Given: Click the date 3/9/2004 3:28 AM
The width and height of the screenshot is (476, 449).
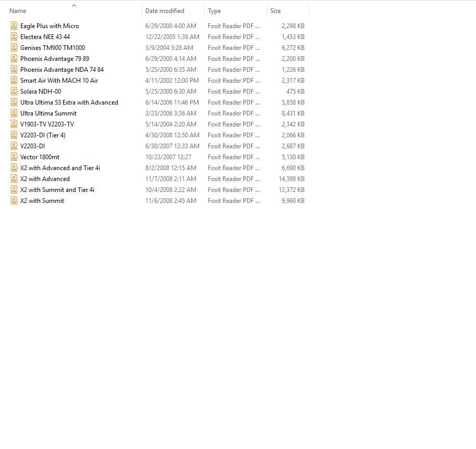Looking at the screenshot, I should click(x=169, y=47).
